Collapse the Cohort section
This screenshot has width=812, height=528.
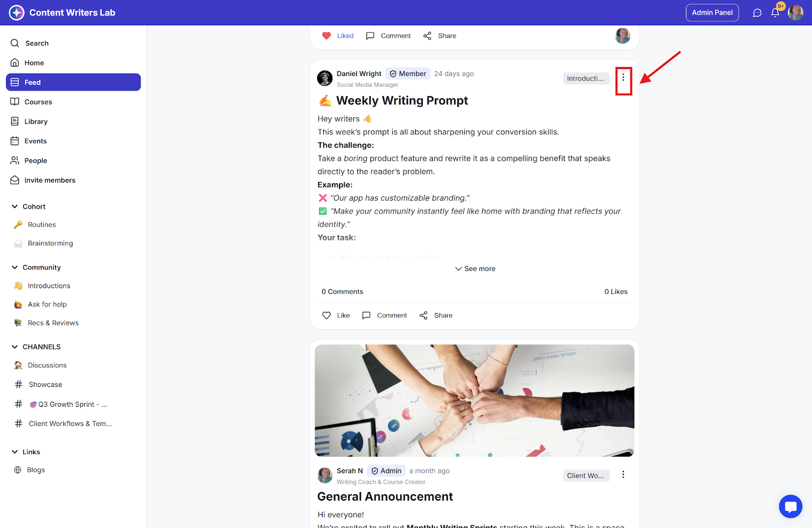(15, 206)
